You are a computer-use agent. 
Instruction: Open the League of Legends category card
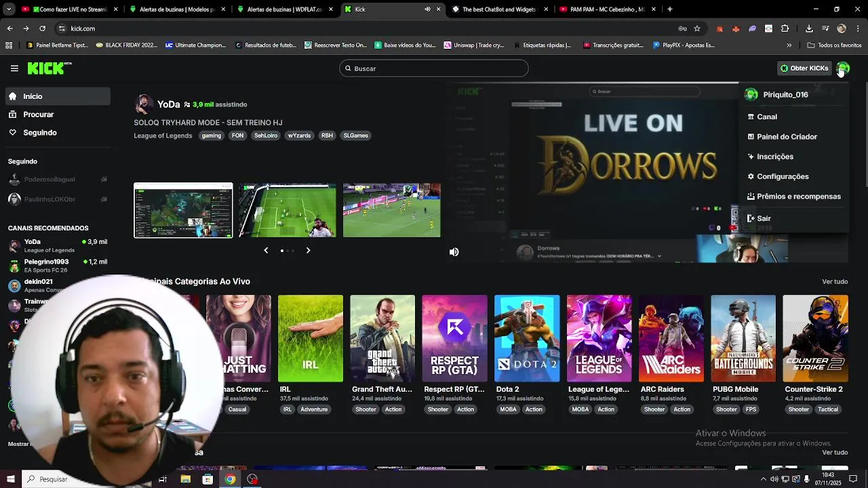pyautogui.click(x=599, y=338)
